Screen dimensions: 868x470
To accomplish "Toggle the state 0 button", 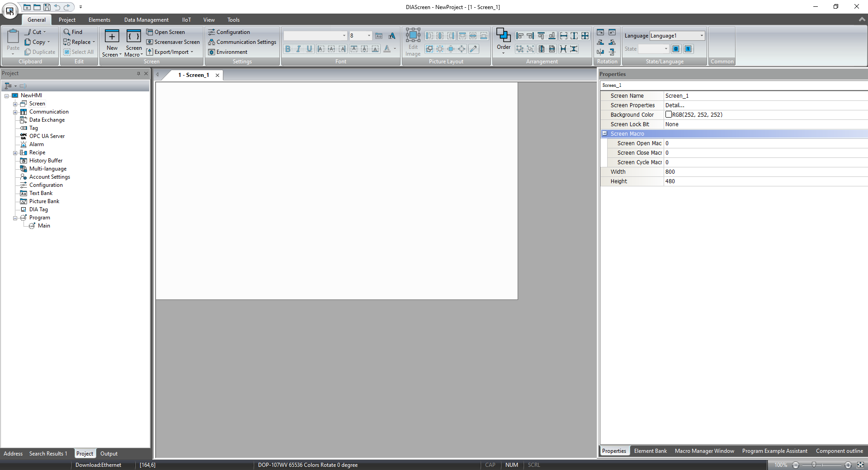I will pyautogui.click(x=676, y=49).
